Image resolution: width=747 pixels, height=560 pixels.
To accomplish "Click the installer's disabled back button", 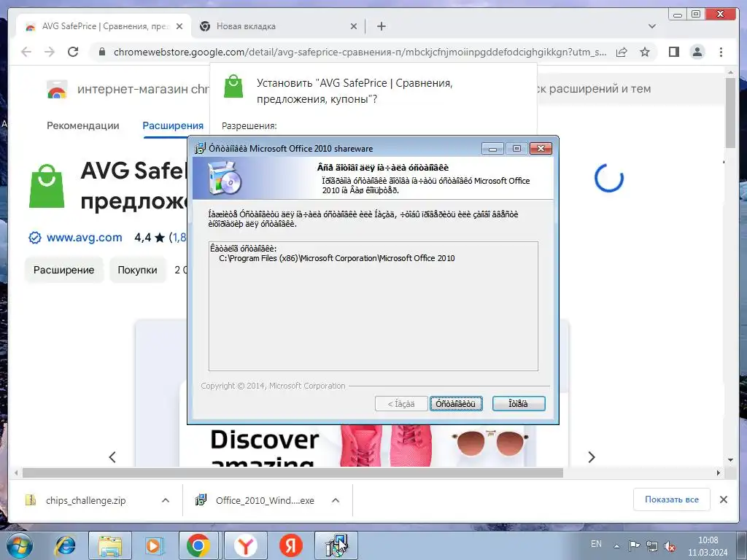I will click(x=401, y=404).
